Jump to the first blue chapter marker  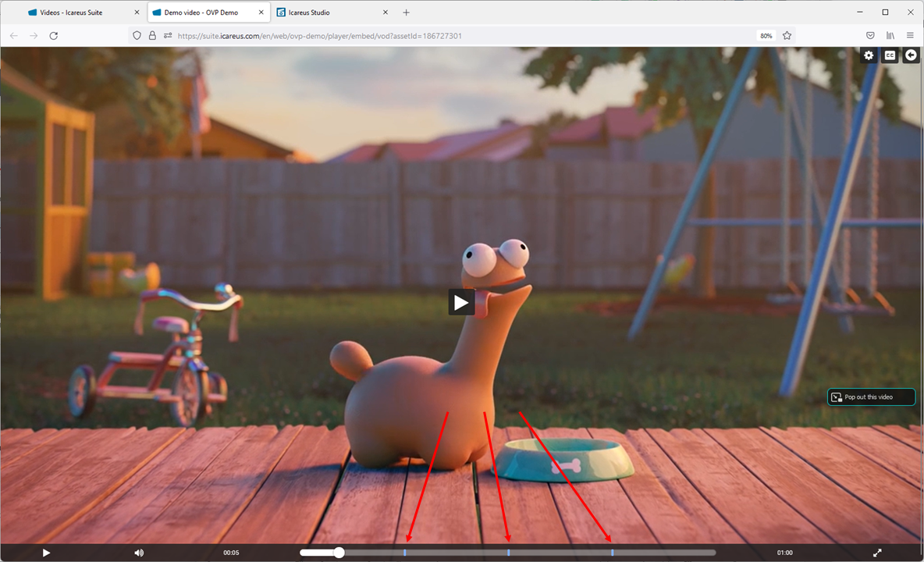[x=405, y=553]
